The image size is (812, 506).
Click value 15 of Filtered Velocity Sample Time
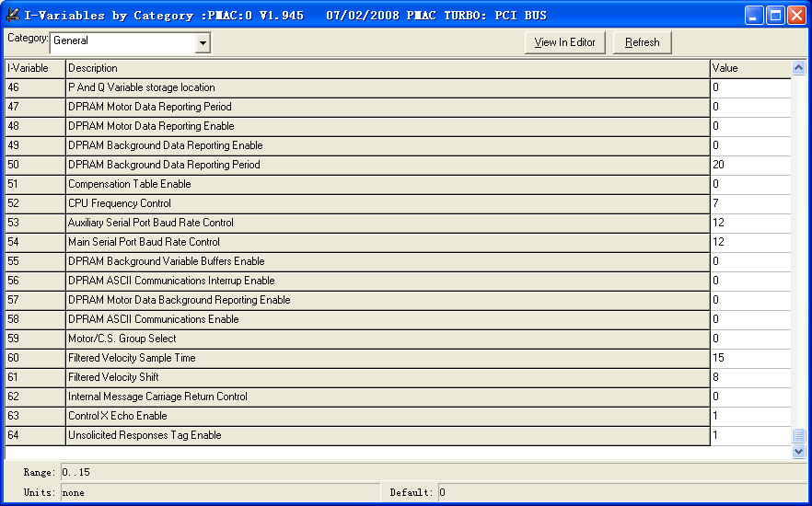click(750, 358)
